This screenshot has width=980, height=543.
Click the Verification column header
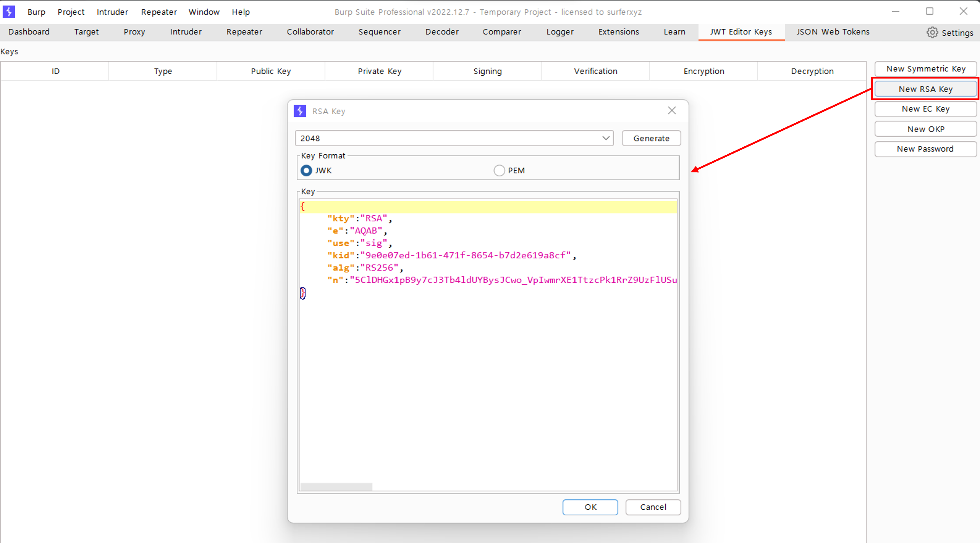(x=595, y=71)
